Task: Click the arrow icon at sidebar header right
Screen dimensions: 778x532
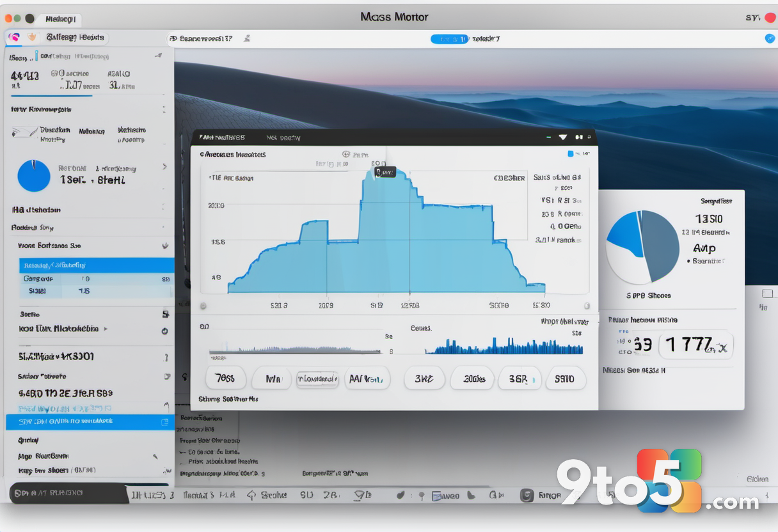Action: [158, 56]
